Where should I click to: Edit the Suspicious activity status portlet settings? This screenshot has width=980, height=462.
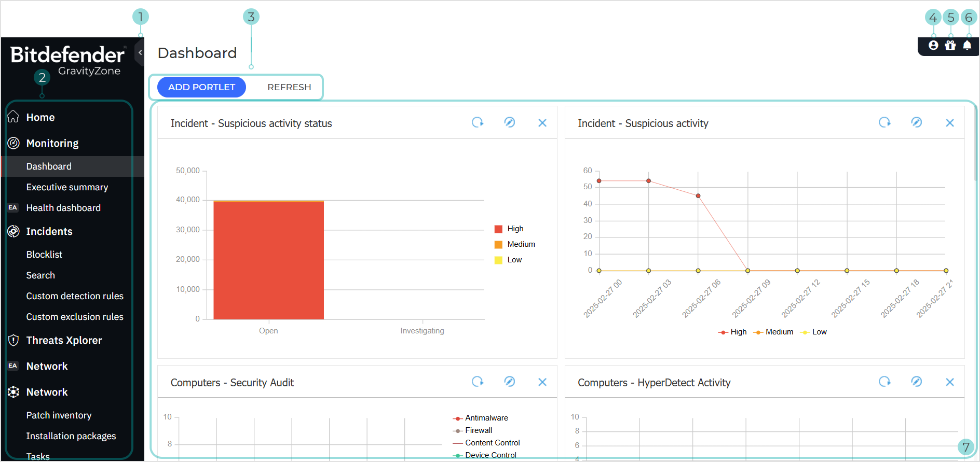click(x=510, y=122)
